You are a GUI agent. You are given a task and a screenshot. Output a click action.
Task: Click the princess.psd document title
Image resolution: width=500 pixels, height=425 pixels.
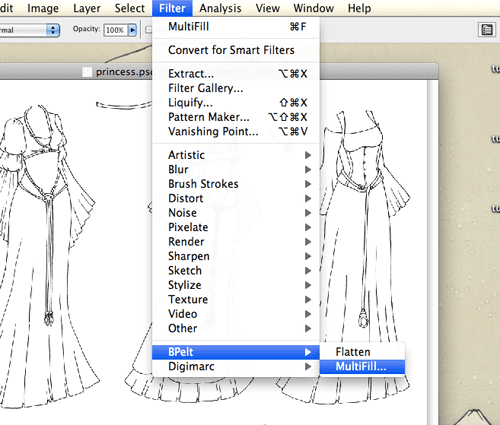click(x=124, y=72)
